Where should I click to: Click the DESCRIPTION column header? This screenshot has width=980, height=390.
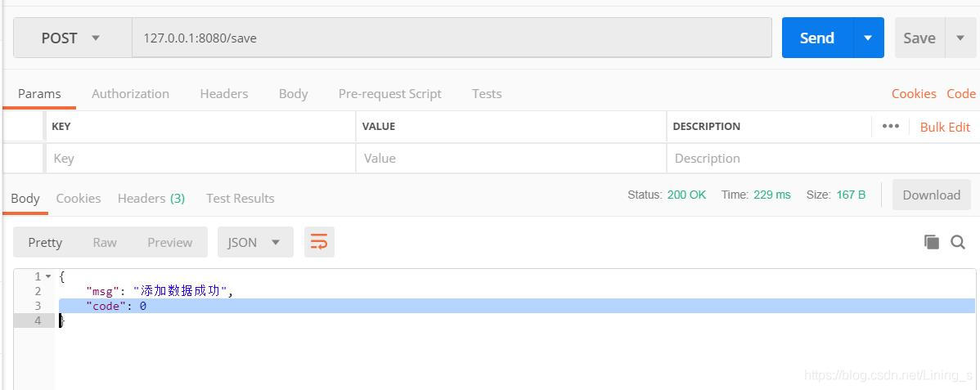[706, 126]
